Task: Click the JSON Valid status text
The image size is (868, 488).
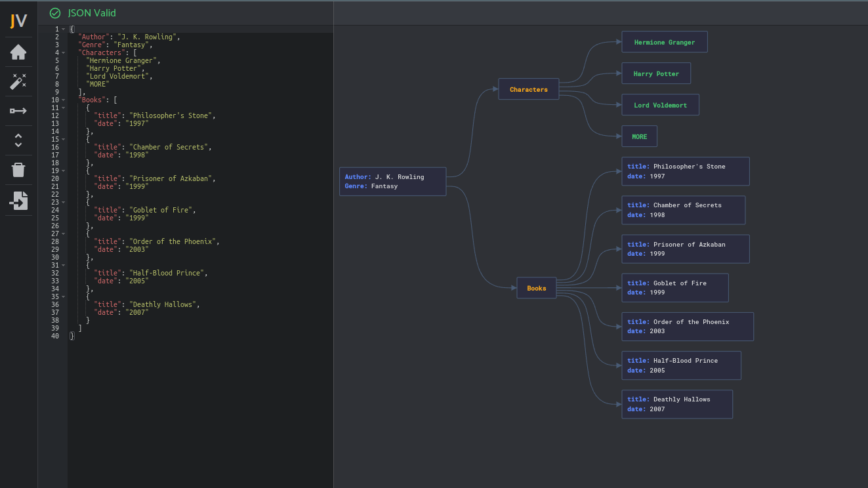Action: pyautogui.click(x=92, y=13)
